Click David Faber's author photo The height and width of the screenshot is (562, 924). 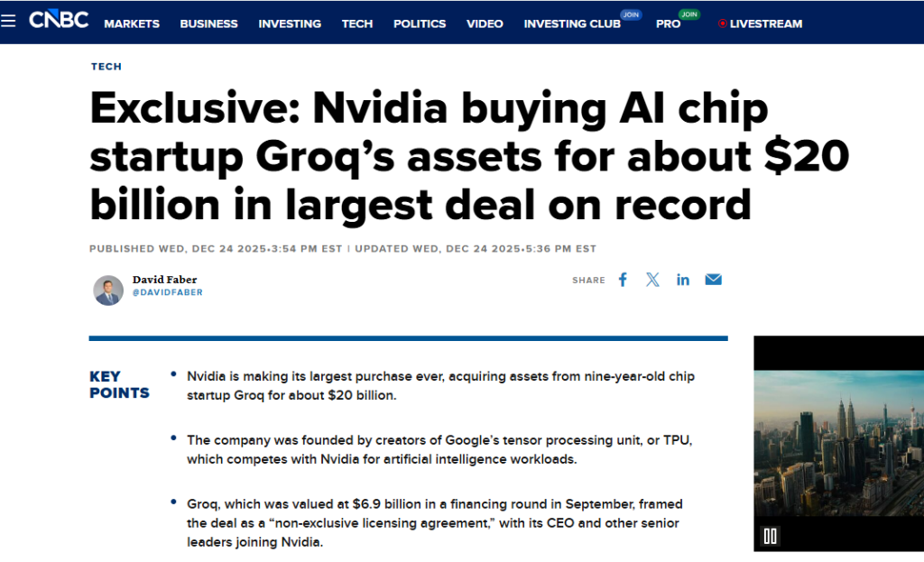point(108,290)
